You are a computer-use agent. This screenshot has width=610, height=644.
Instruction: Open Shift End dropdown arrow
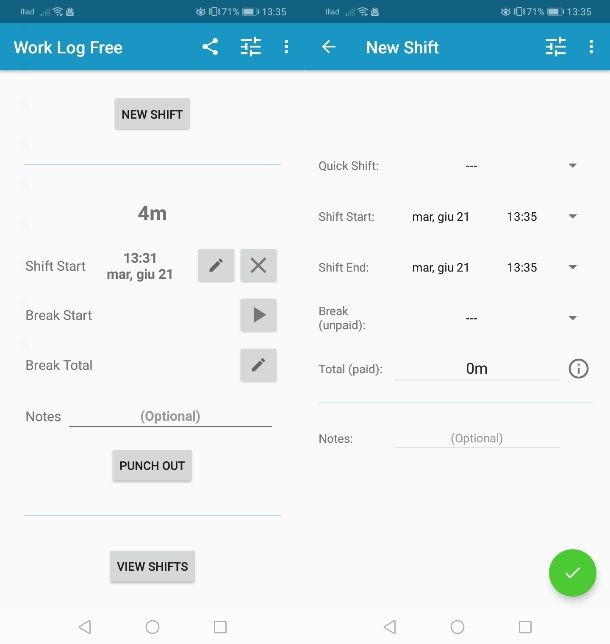coord(573,267)
